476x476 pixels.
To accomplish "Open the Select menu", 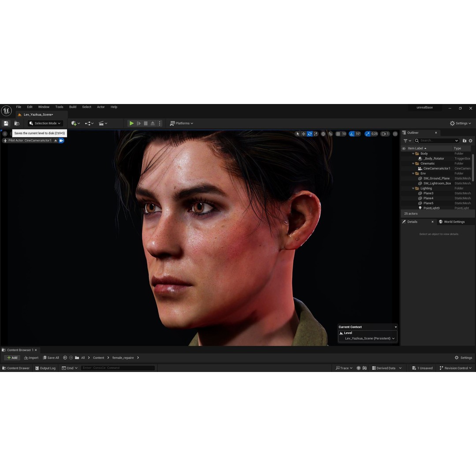I will tap(86, 107).
